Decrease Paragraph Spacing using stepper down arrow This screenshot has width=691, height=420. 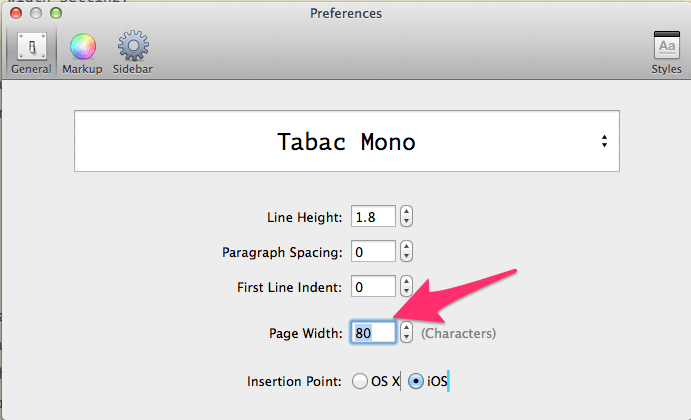(406, 256)
